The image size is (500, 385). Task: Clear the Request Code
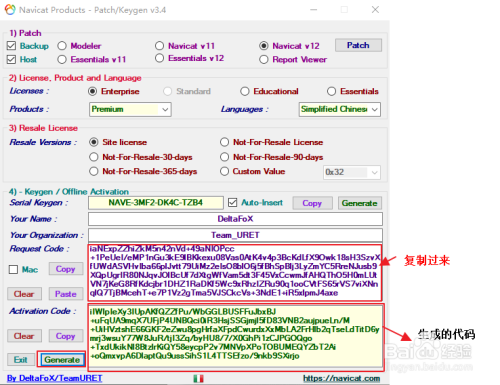coord(24,294)
